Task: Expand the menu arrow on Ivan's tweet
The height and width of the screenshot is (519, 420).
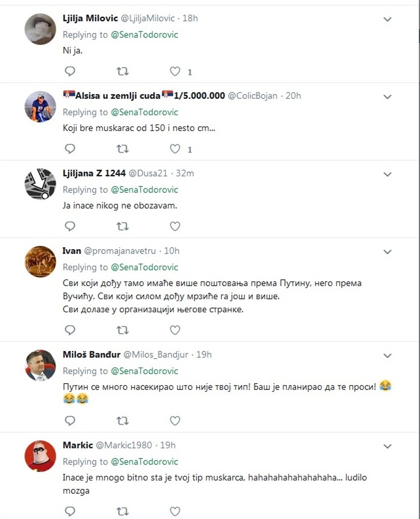Action: point(388,252)
